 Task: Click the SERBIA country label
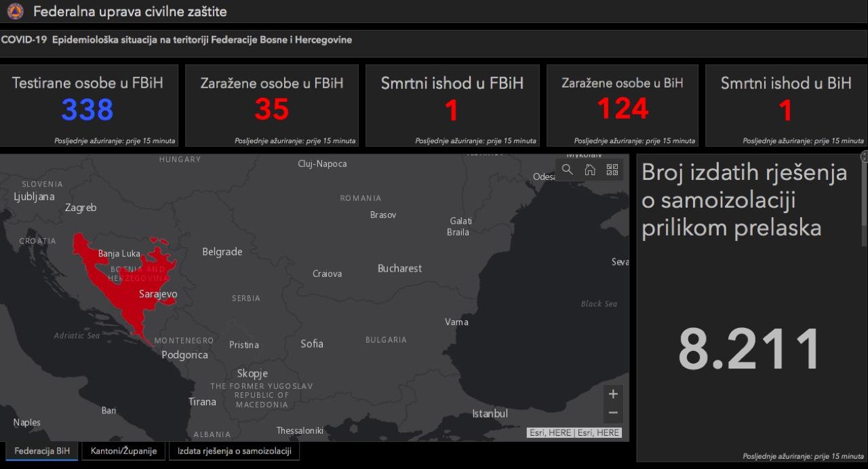coord(245,299)
